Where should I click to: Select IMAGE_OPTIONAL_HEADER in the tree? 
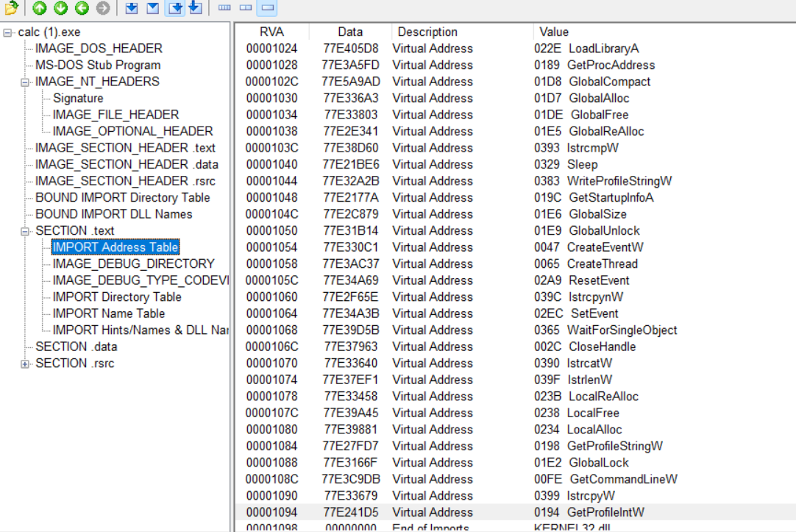[x=132, y=131]
